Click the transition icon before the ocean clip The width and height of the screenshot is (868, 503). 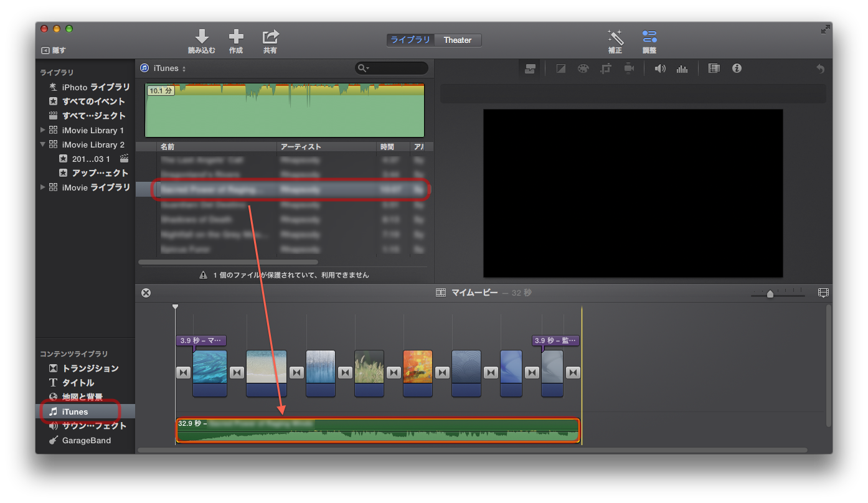pyautogui.click(x=183, y=372)
